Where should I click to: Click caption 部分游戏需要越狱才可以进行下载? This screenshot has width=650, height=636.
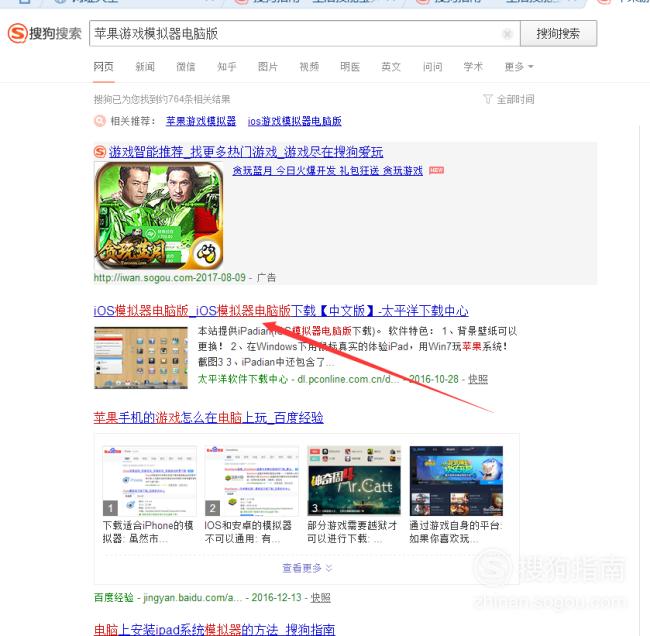point(352,532)
